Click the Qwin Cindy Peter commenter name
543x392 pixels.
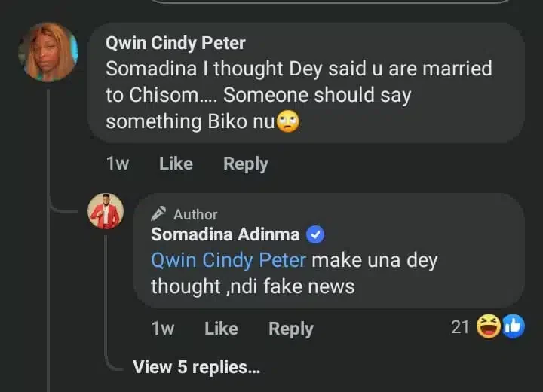(x=176, y=44)
